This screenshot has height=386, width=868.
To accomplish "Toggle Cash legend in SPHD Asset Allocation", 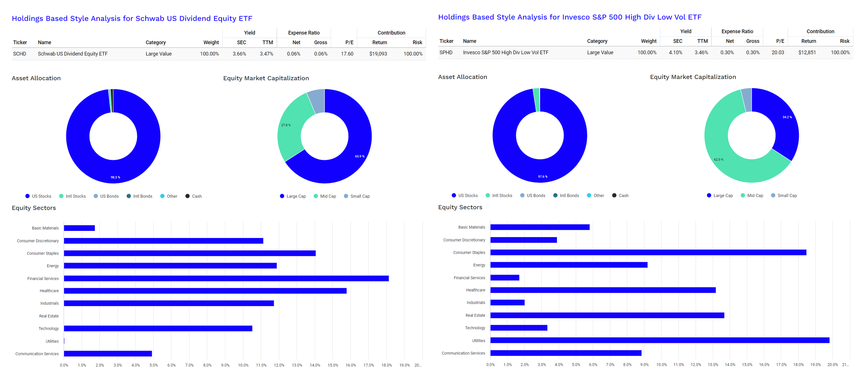I will 620,196.
